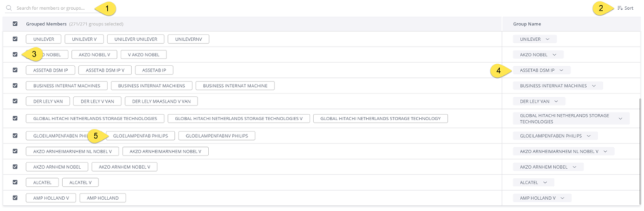Click the search magnifier icon
Viewport: 644px width, 211px height.
9,8
